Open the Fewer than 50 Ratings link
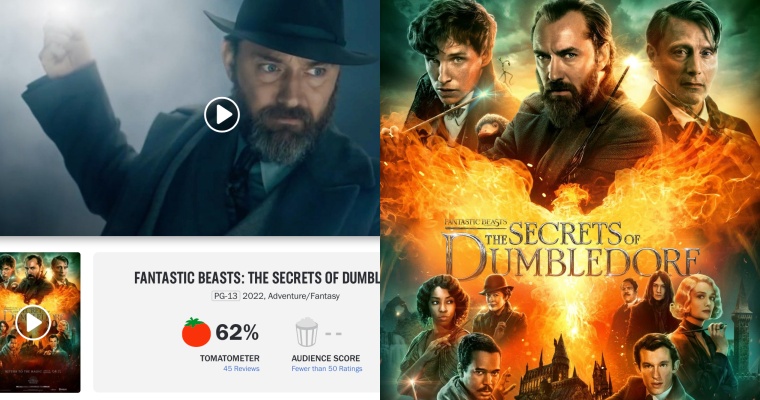Viewport: 760px width, 400px height. pyautogui.click(x=327, y=369)
